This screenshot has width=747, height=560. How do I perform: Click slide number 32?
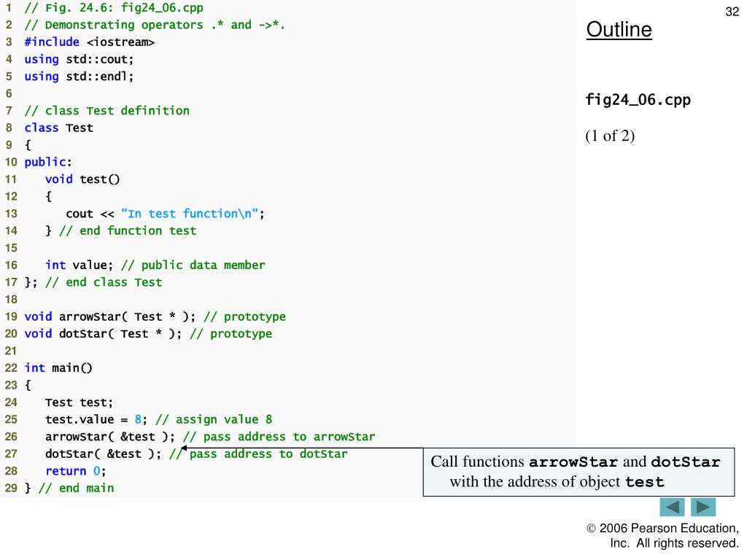coord(732,12)
